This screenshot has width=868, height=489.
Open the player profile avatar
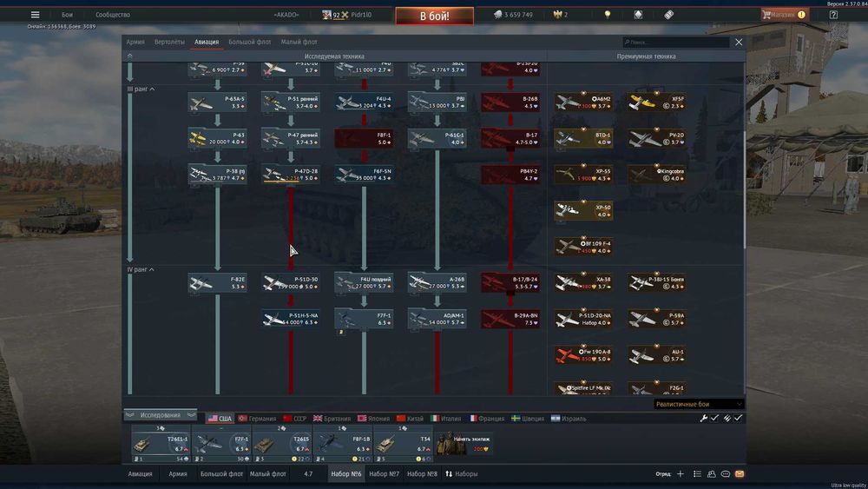click(x=326, y=15)
